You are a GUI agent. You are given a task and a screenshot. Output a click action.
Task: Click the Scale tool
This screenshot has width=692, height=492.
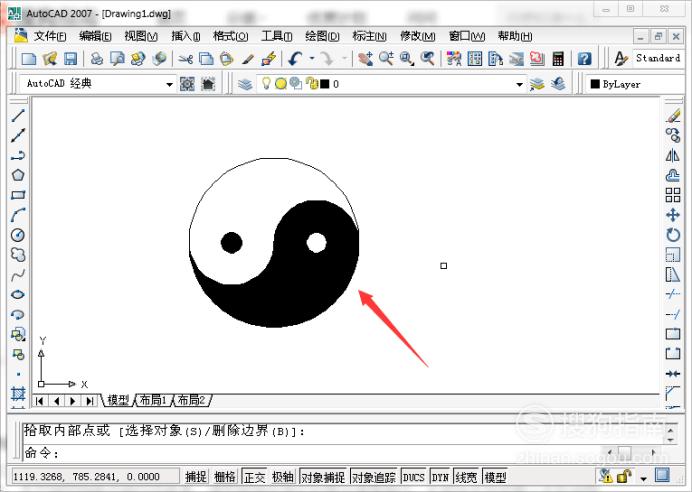click(673, 255)
